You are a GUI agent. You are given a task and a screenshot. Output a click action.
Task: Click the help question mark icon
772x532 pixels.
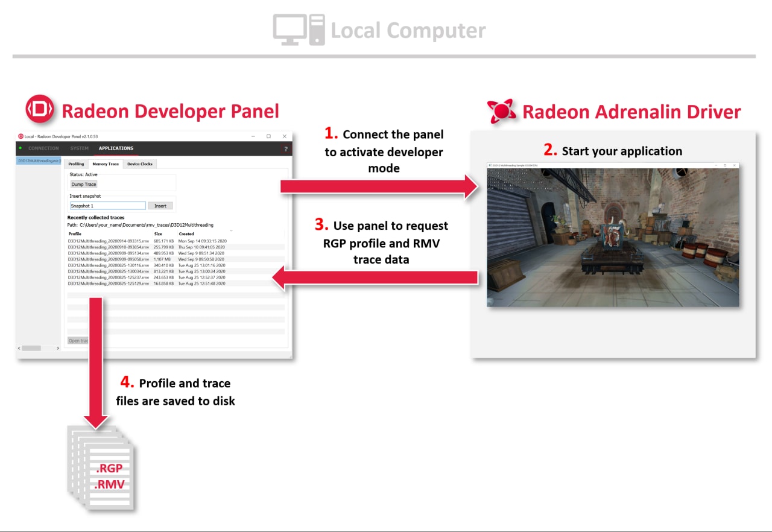point(286,148)
